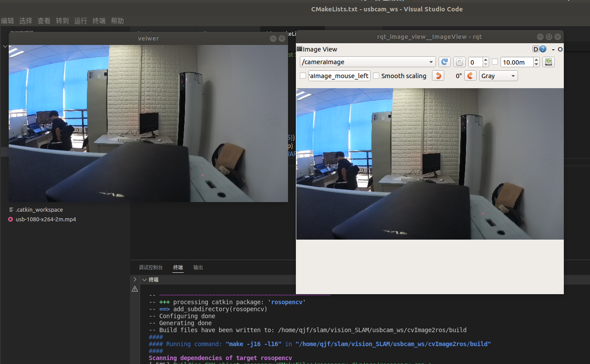Viewport: 590px width, 364px height.
Task: Open the 终端 menu in VS Code menu bar
Action: point(99,21)
